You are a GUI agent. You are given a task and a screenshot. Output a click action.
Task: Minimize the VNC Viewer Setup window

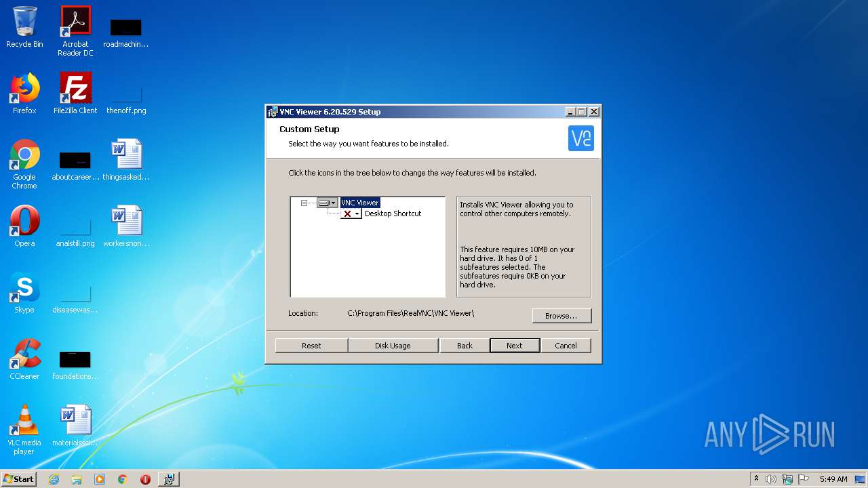coord(570,112)
